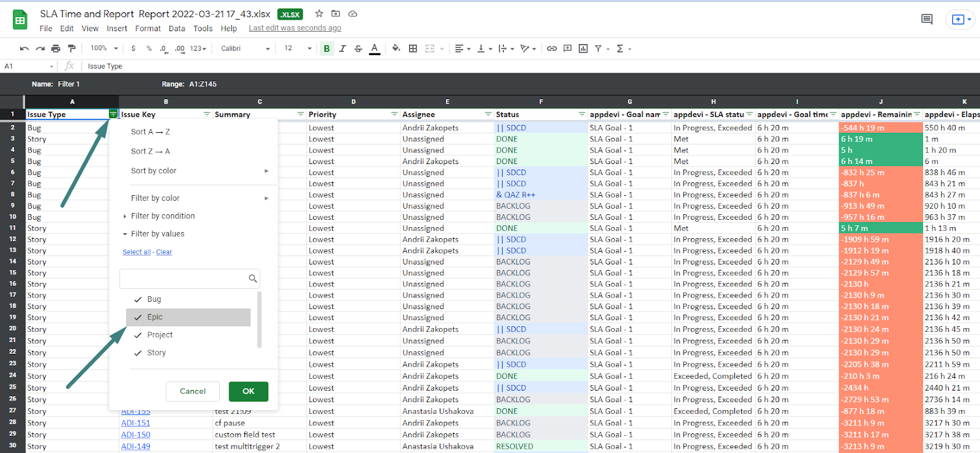Apply the paint format tool
The height and width of the screenshot is (453, 980).
pos(72,48)
